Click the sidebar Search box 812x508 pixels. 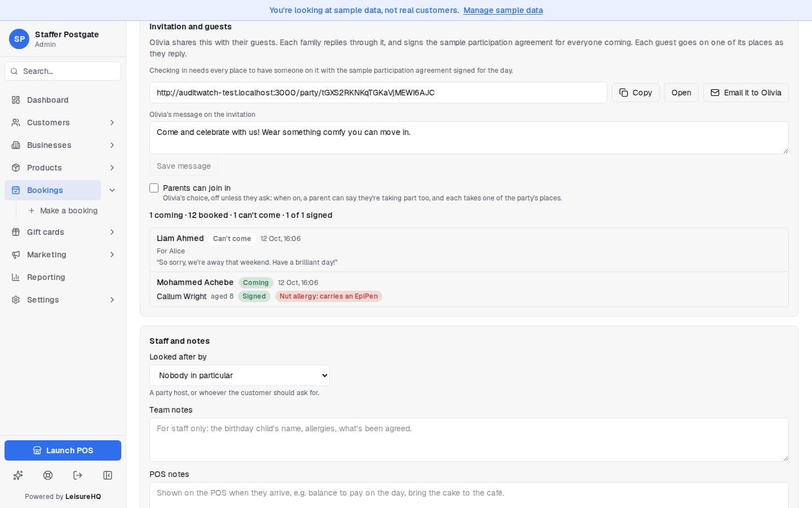(63, 71)
